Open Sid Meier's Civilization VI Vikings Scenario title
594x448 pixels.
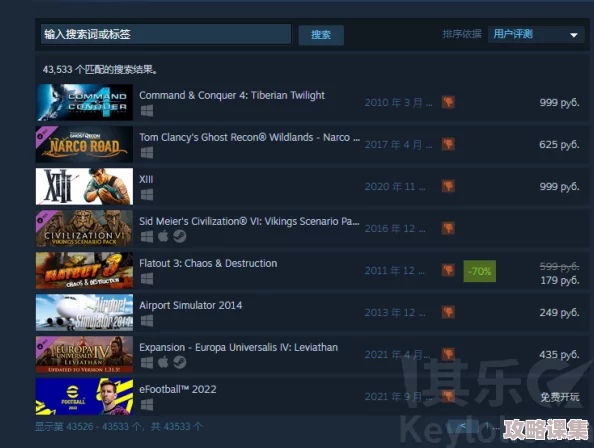249,221
